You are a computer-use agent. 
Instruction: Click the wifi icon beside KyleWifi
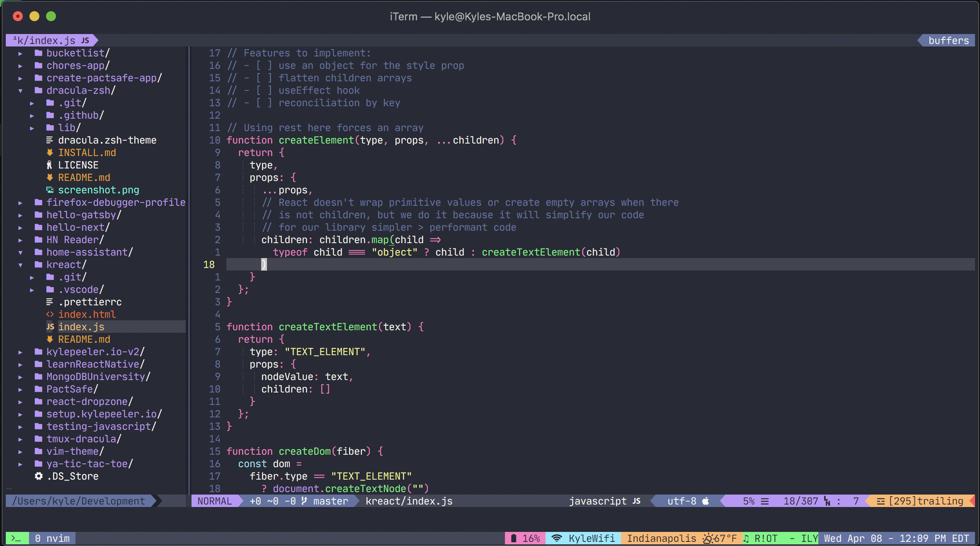tap(557, 539)
